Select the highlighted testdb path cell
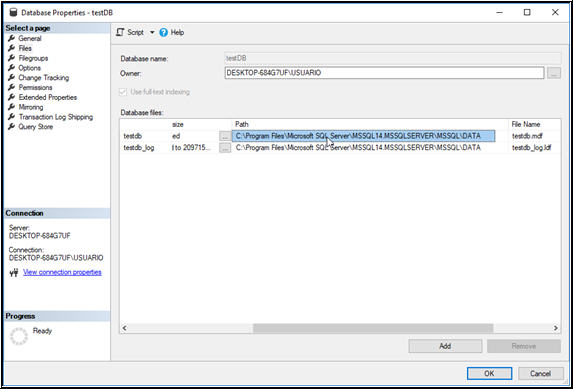This screenshot has height=389, width=573. pos(363,136)
